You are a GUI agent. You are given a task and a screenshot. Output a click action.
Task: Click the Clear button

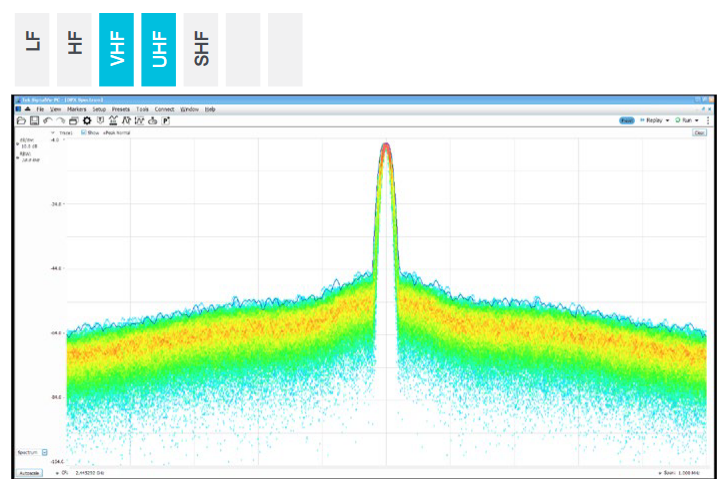click(x=700, y=132)
